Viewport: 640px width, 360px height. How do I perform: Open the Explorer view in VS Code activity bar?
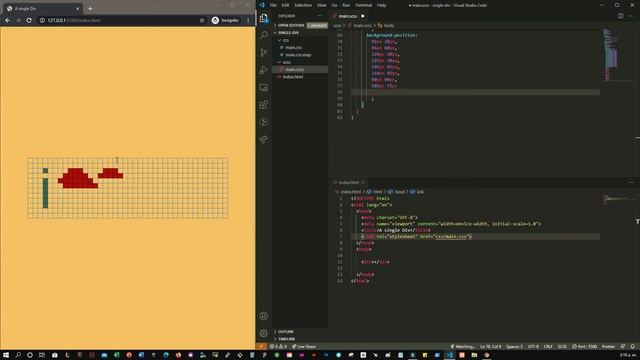coord(264,18)
